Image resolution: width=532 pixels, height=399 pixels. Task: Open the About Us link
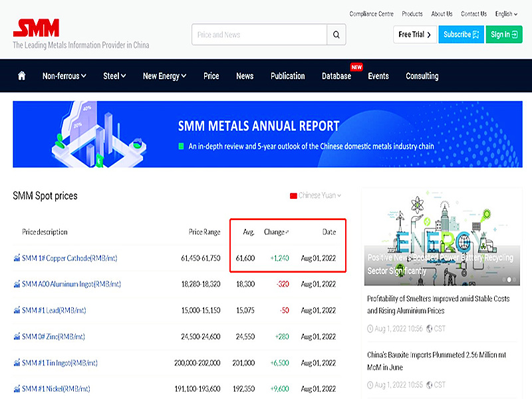pyautogui.click(x=442, y=14)
